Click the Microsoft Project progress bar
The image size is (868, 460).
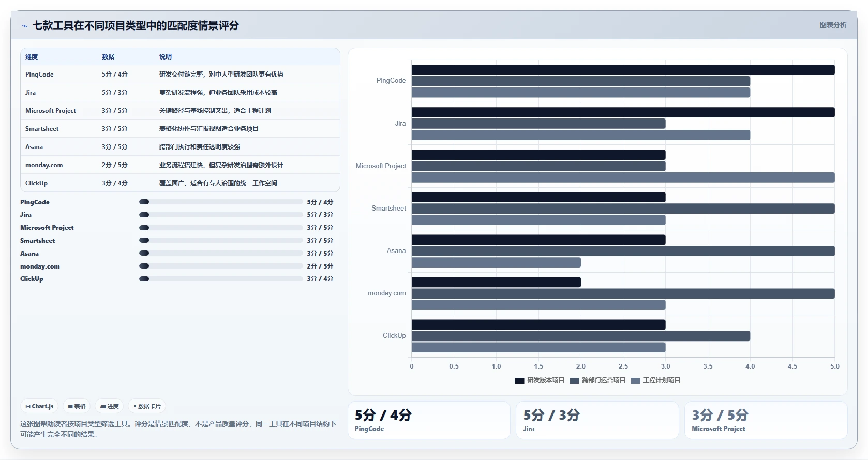pyautogui.click(x=221, y=228)
